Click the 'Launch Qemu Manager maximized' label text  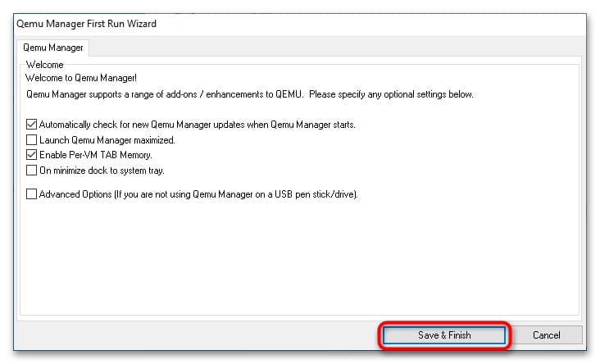tap(107, 140)
